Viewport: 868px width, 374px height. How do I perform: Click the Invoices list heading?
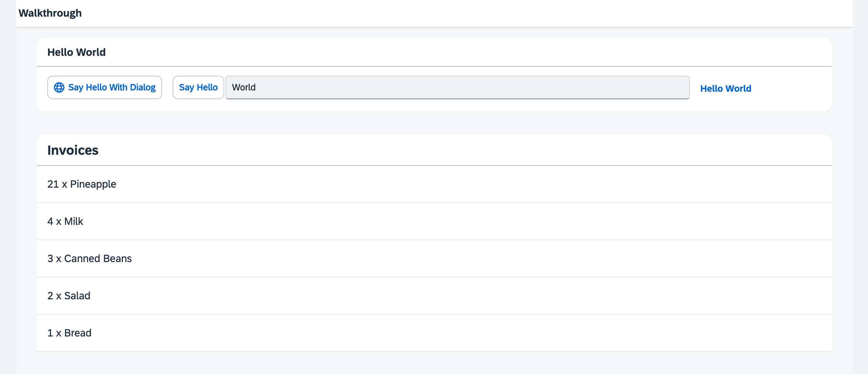point(73,150)
